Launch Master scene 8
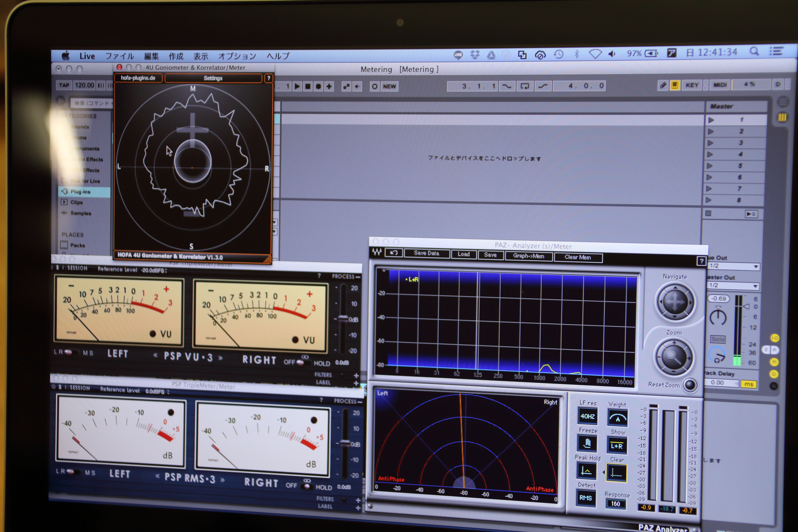Viewport: 798px width, 532px height. point(708,200)
